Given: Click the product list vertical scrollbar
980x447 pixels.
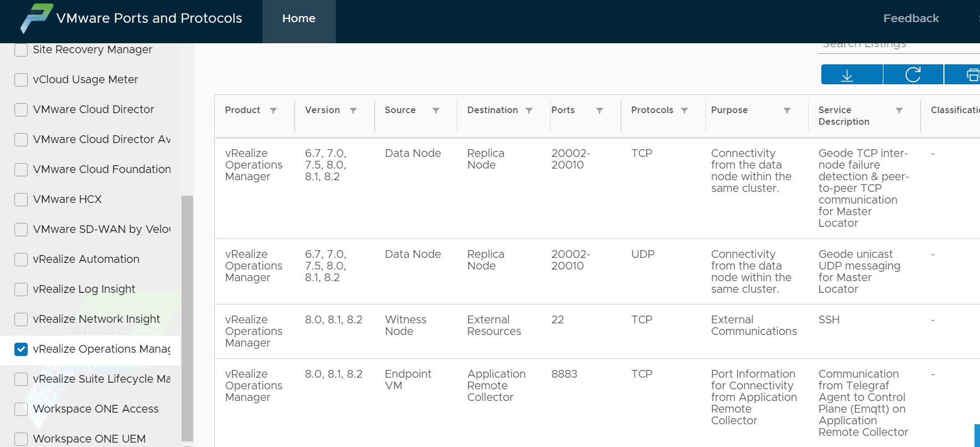Looking at the screenshot, I should pos(187,316).
